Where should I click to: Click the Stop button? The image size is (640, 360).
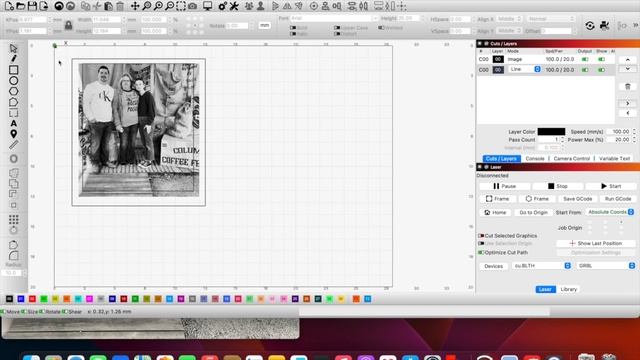pyautogui.click(x=558, y=186)
